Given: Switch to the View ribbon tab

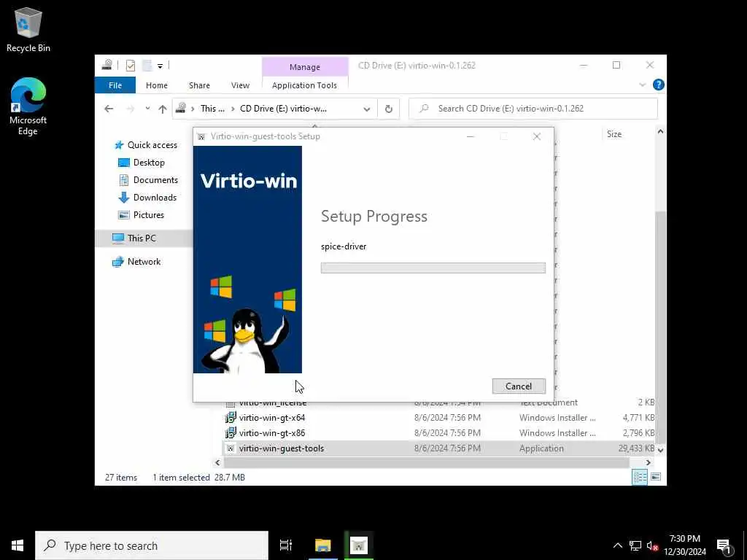Looking at the screenshot, I should pos(240,85).
